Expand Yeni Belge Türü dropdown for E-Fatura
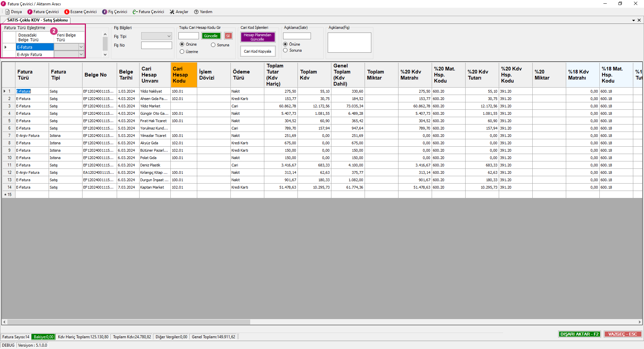 point(81,47)
